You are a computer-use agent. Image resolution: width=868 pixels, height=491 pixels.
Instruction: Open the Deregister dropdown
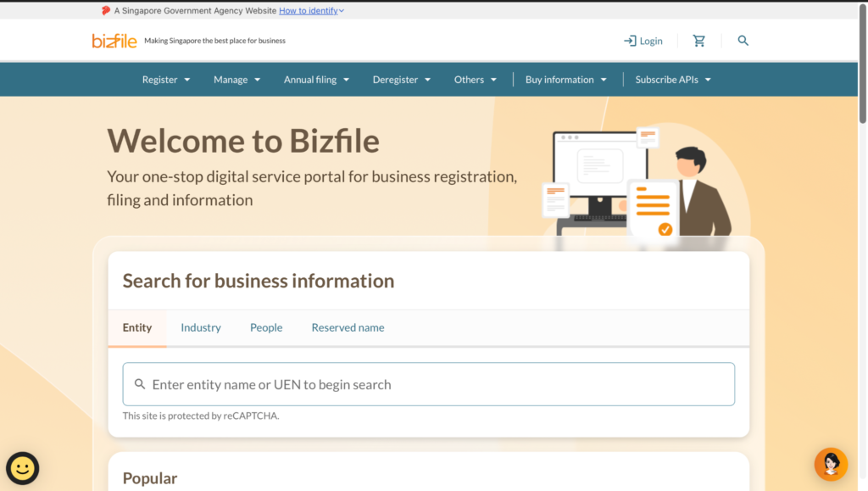[401, 80]
